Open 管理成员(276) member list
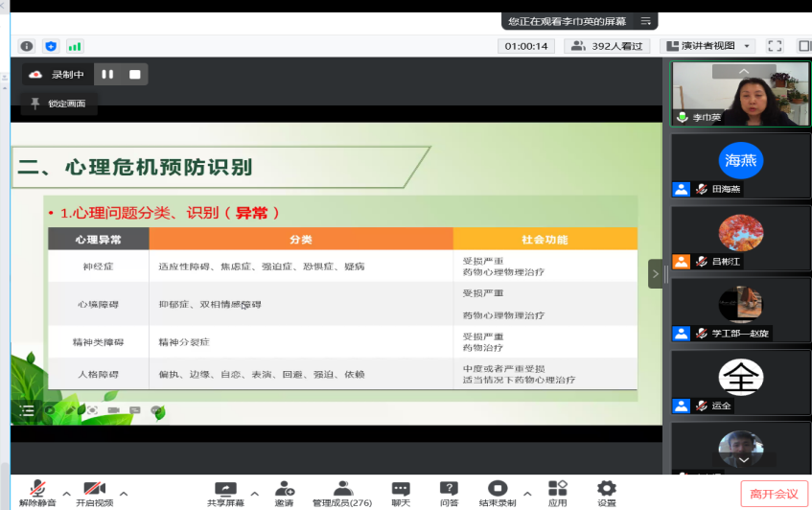 342,494
